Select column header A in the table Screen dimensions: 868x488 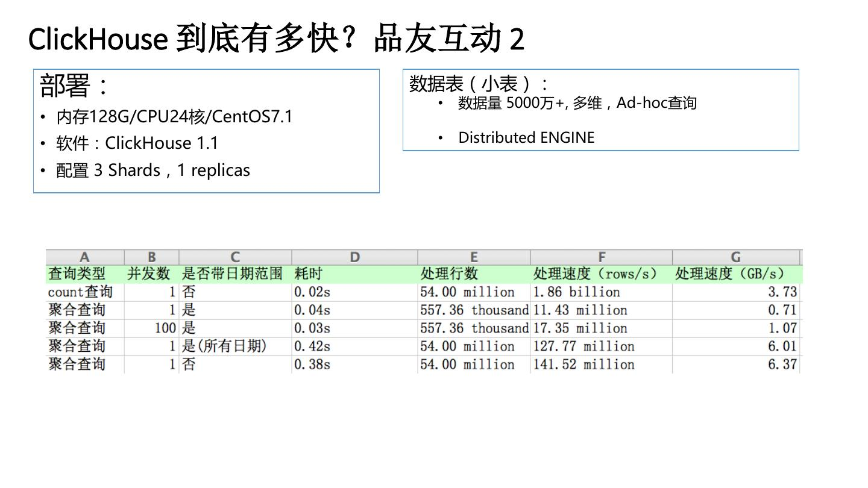pyautogui.click(x=84, y=256)
